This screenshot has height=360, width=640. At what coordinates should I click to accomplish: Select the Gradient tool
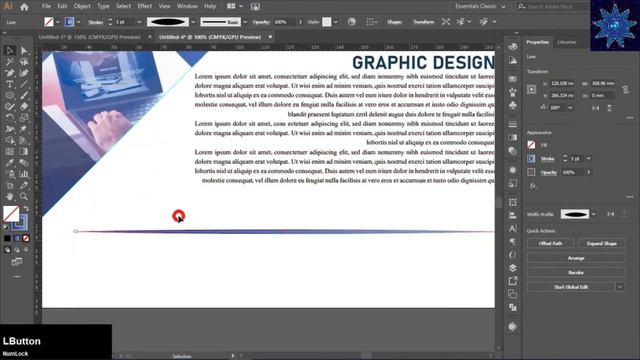click(24, 151)
